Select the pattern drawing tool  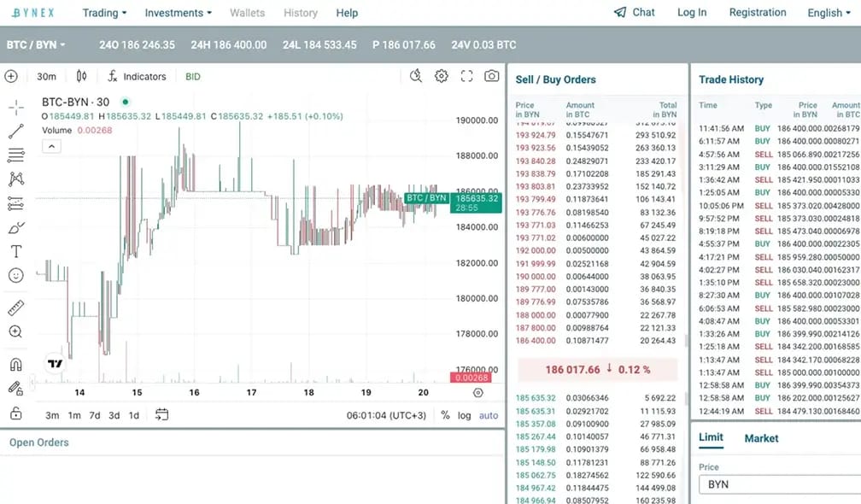pos(16,179)
